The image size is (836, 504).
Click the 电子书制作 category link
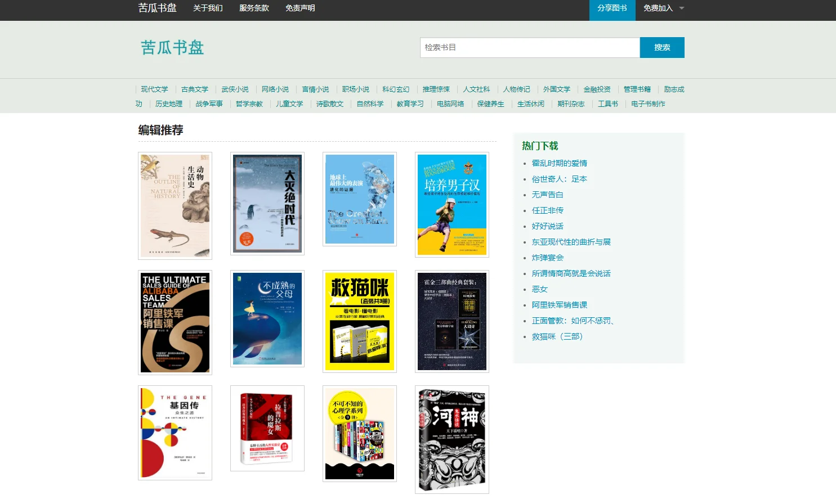click(x=649, y=104)
